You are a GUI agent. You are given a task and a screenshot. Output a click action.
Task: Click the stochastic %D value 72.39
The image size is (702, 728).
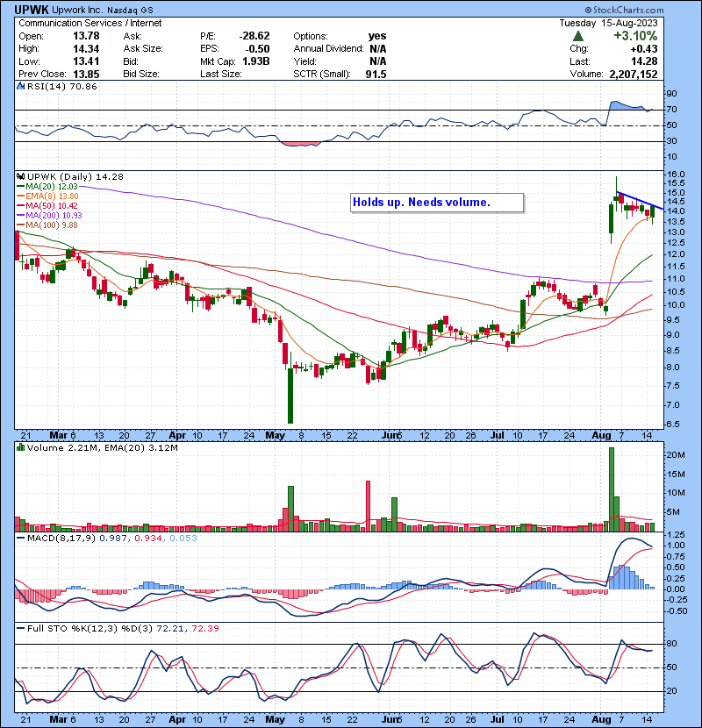(204, 628)
